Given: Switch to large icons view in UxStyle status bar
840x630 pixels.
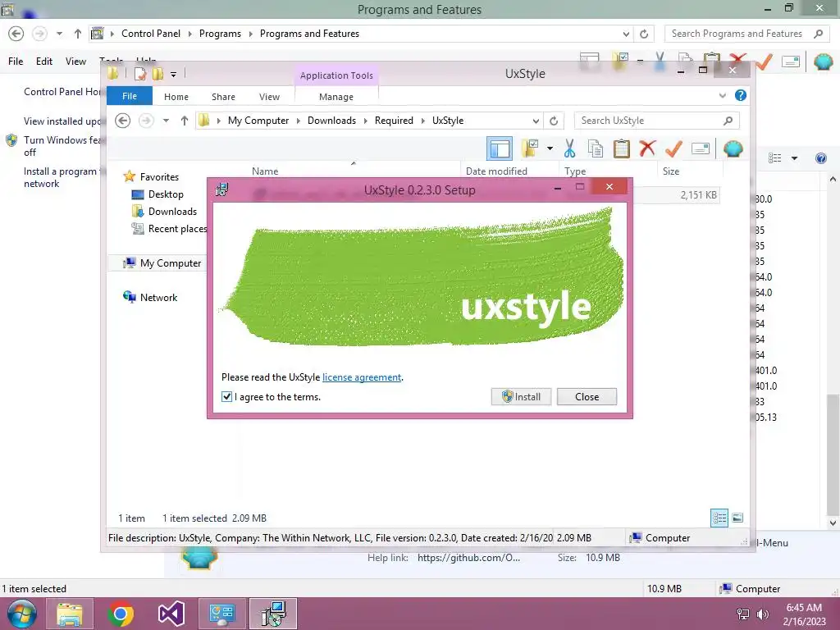Looking at the screenshot, I should pyautogui.click(x=737, y=518).
